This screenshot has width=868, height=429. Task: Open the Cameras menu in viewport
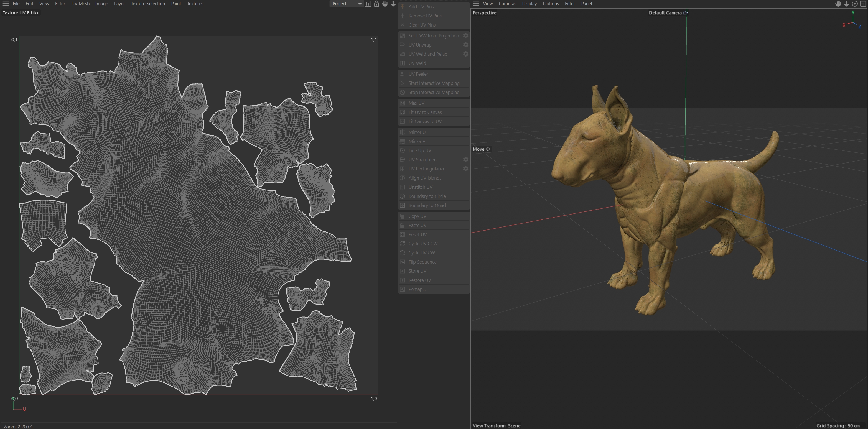click(507, 4)
